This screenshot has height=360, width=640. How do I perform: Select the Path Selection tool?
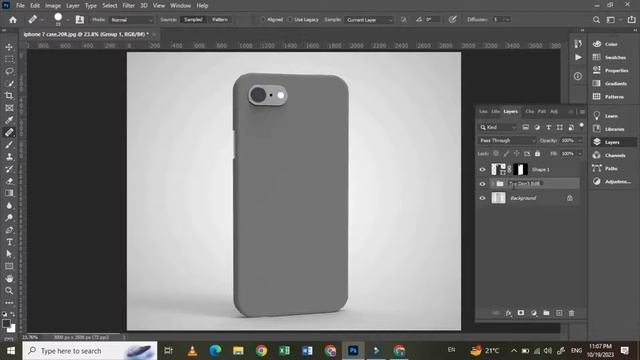(x=9, y=254)
